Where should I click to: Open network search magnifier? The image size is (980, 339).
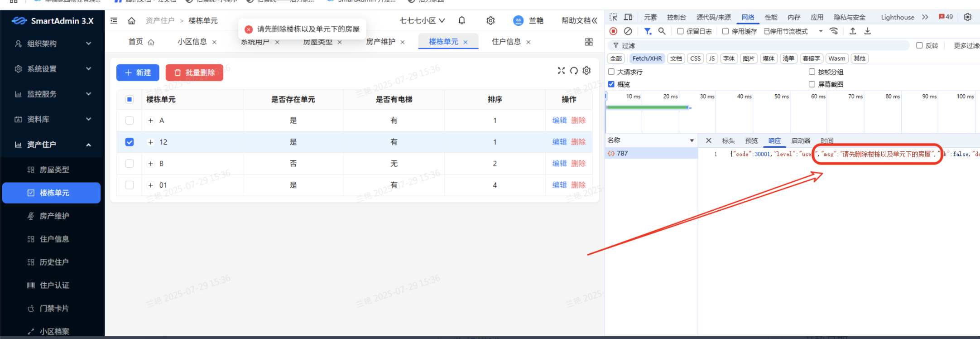[x=662, y=31]
